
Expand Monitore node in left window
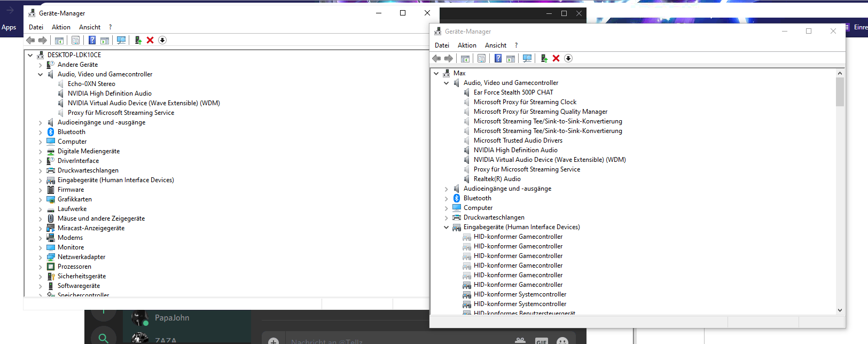coord(40,247)
